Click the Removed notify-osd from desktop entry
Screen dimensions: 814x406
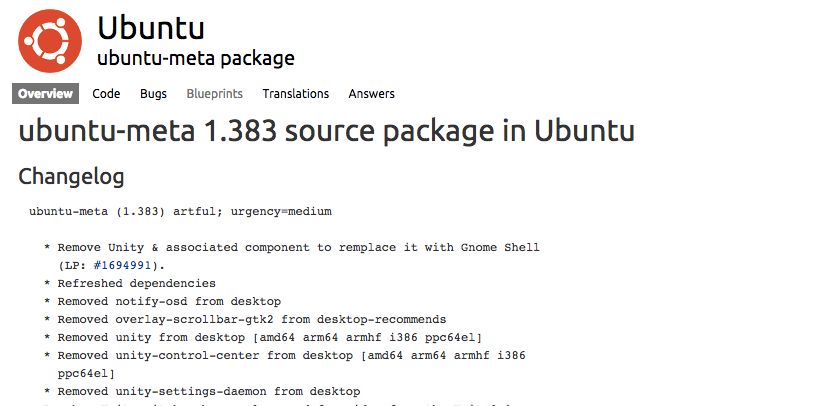[169, 301]
